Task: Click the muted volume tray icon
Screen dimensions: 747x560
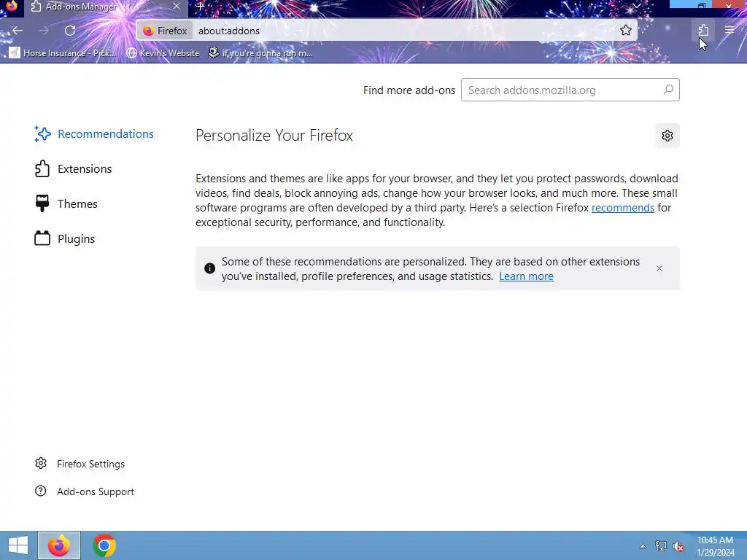Action: (678, 546)
